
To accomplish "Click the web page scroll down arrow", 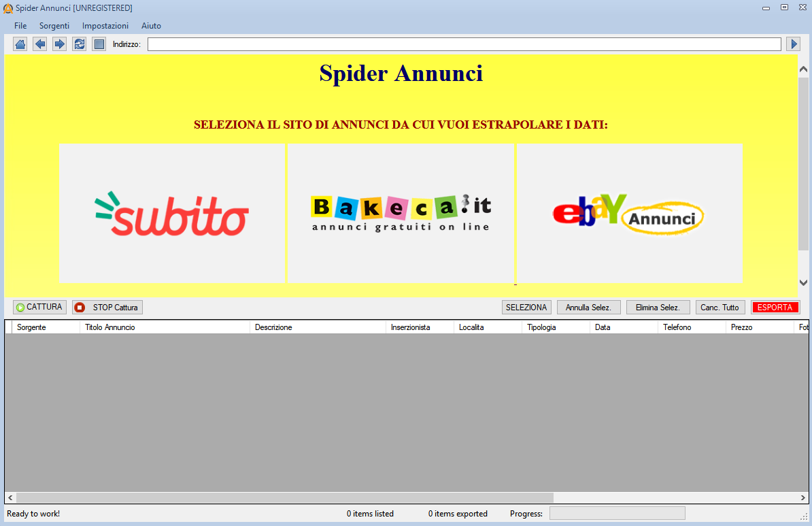I will click(803, 283).
